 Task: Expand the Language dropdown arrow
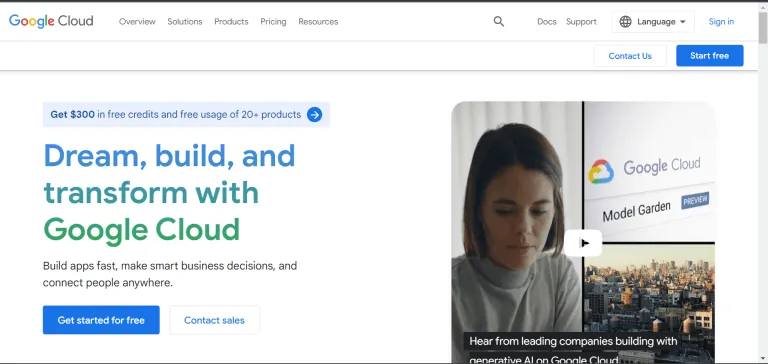[x=683, y=22]
